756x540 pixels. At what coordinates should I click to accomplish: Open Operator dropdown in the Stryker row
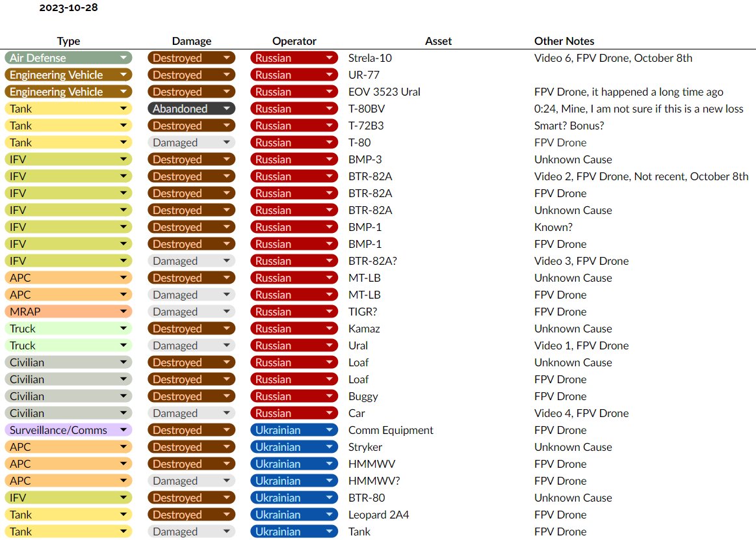point(294,447)
